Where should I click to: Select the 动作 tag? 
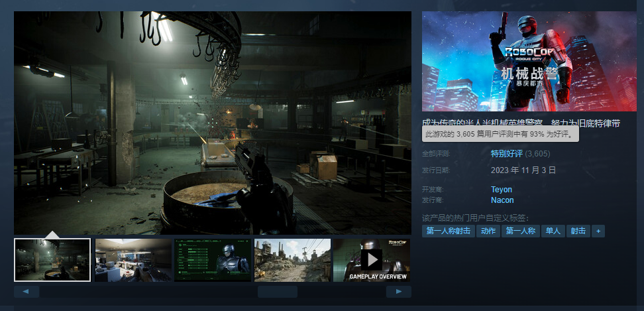(488, 231)
